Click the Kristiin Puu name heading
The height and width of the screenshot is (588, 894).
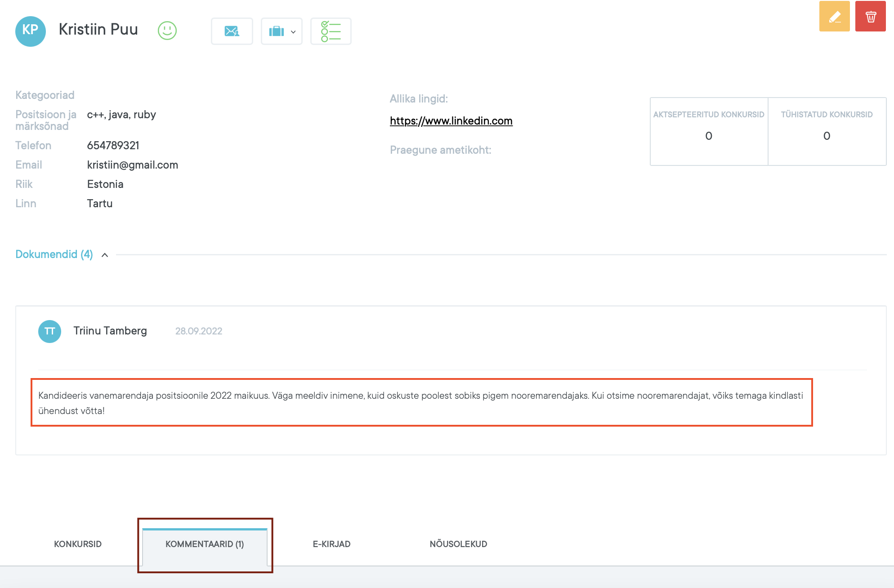pos(98,30)
